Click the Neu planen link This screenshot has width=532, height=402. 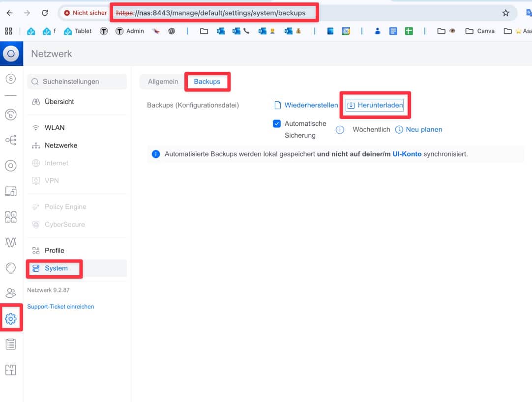click(x=423, y=130)
